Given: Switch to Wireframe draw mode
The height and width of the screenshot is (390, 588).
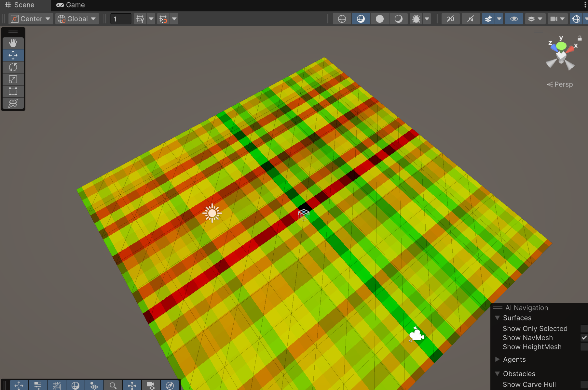Looking at the screenshot, I should click(x=342, y=19).
